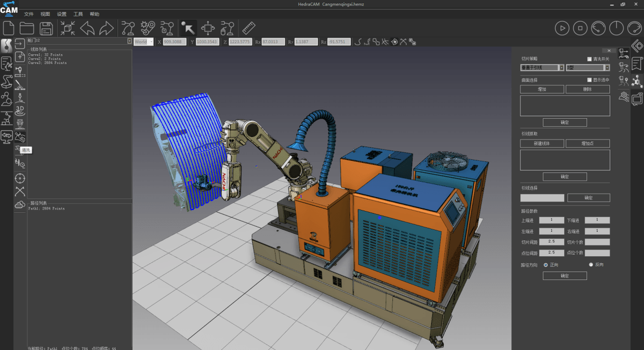Activate the arrow selection pointer tool
Image resolution: width=644 pixels, height=350 pixels.
click(188, 28)
